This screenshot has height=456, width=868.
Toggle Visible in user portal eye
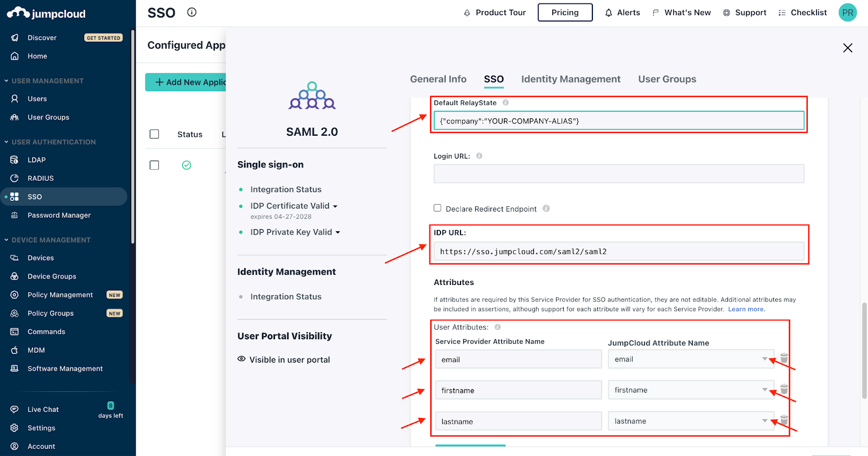pyautogui.click(x=241, y=359)
